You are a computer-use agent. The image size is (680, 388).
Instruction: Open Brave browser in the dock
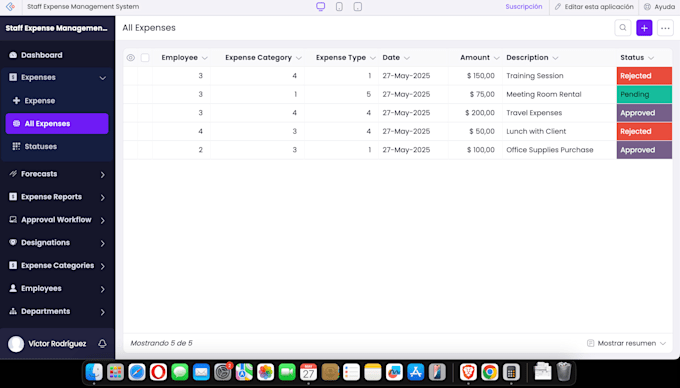tap(468, 372)
